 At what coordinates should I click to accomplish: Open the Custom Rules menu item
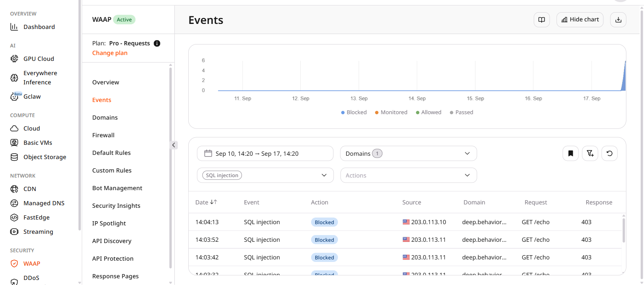(x=112, y=170)
